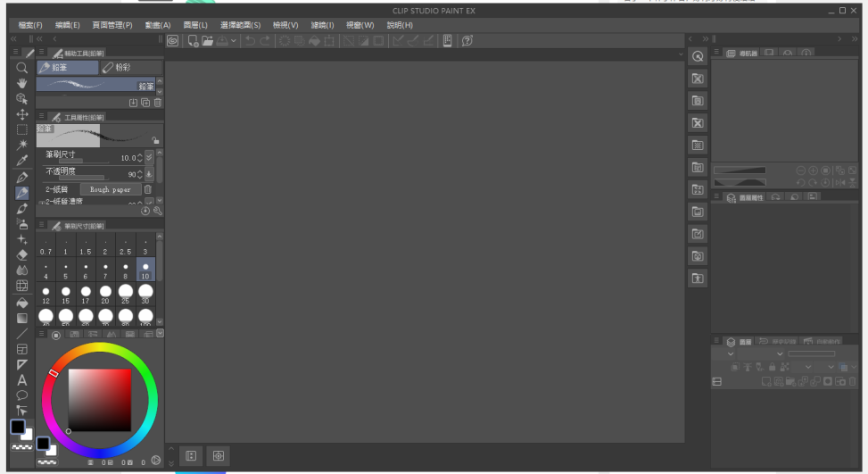Open the help question-mark icon
The width and height of the screenshot is (868, 474).
coord(467,41)
